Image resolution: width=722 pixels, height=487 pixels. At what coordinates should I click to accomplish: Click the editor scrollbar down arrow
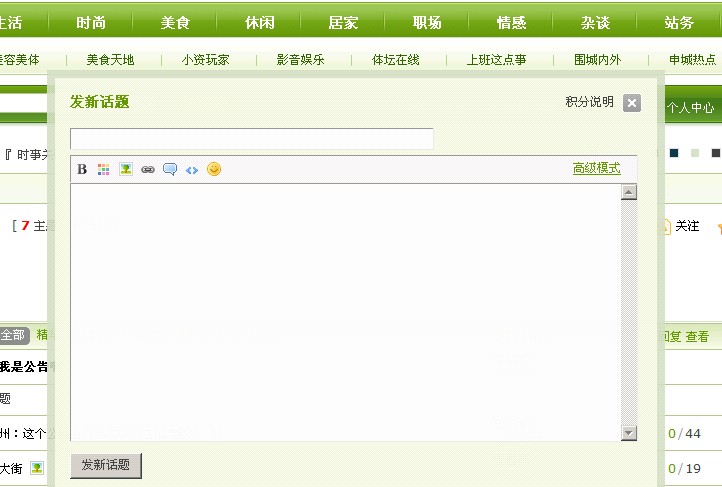tap(629, 432)
